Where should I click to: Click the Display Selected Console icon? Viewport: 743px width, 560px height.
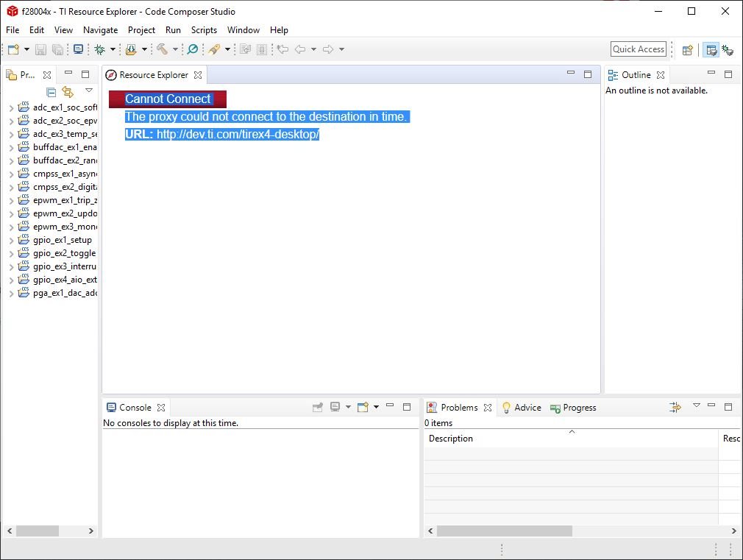pos(335,407)
